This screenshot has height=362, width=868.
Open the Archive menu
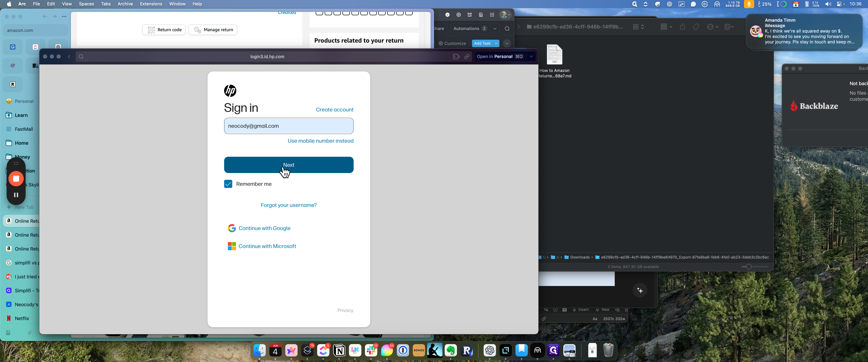pyautogui.click(x=125, y=4)
